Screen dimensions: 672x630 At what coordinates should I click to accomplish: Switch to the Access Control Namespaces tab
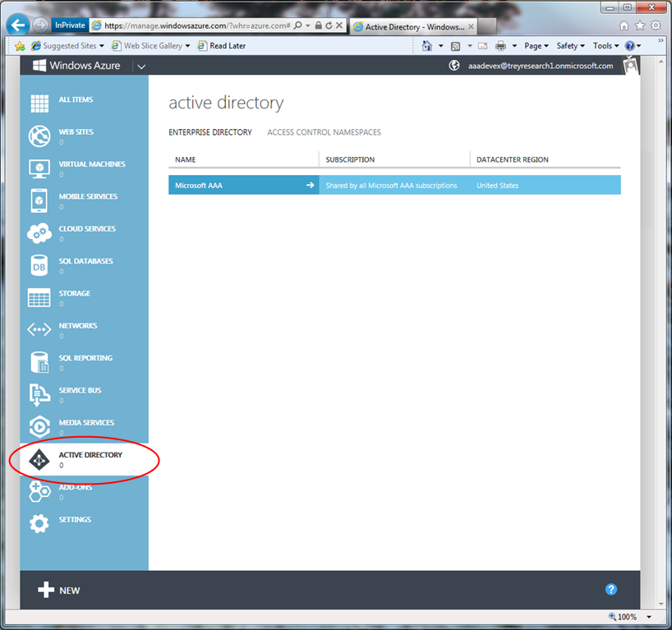(x=324, y=132)
